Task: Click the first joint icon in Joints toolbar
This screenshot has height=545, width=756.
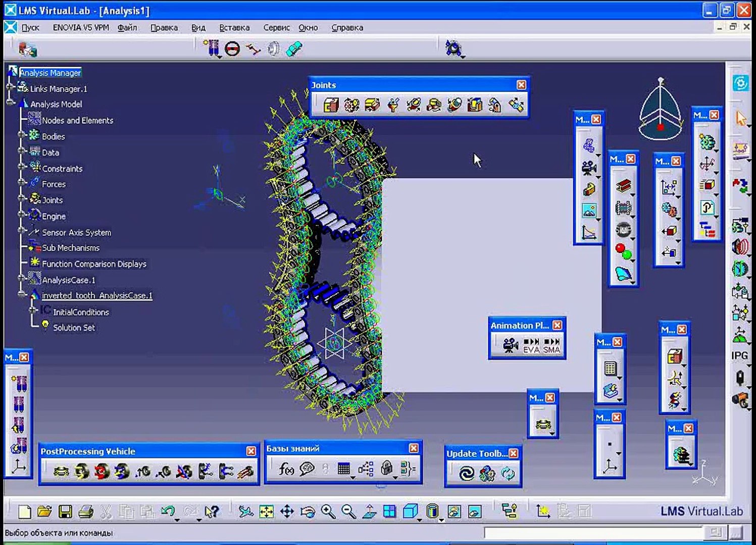Action: (331, 105)
